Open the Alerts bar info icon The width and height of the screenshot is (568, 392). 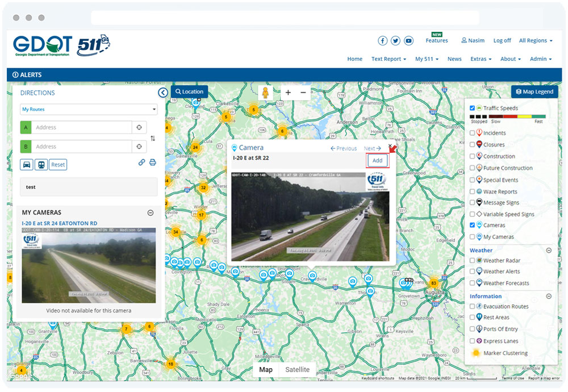click(x=15, y=75)
